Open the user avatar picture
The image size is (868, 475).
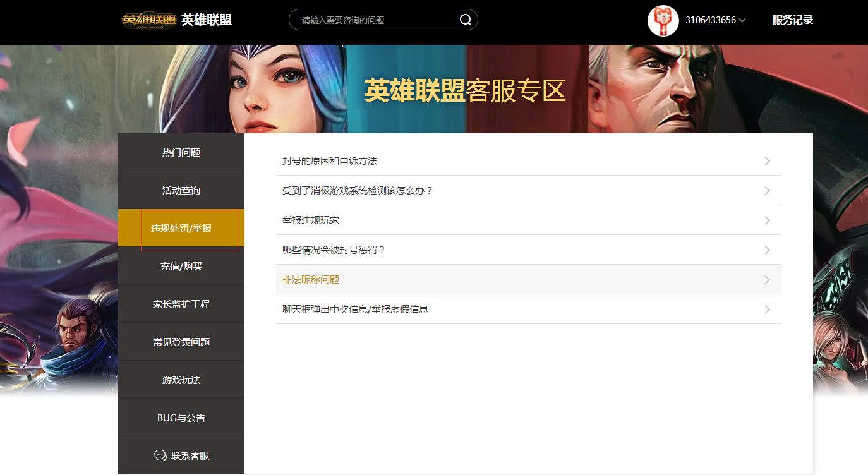[x=663, y=20]
